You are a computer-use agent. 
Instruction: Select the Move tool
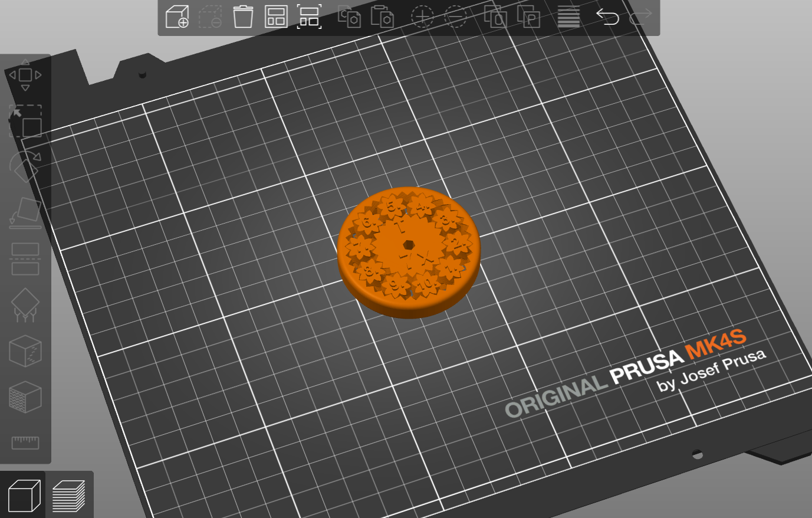[x=25, y=75]
